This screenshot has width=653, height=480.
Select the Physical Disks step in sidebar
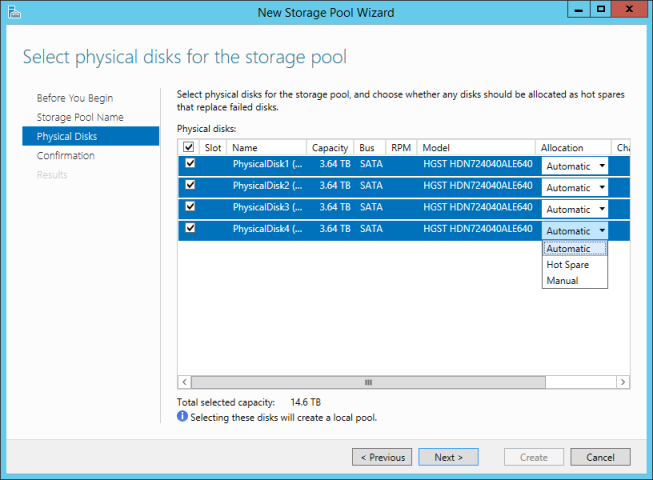point(91,136)
